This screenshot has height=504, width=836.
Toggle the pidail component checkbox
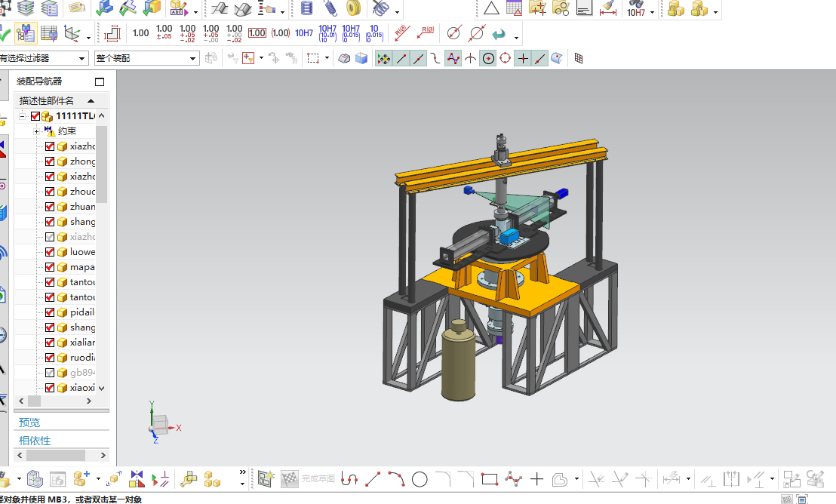point(50,312)
